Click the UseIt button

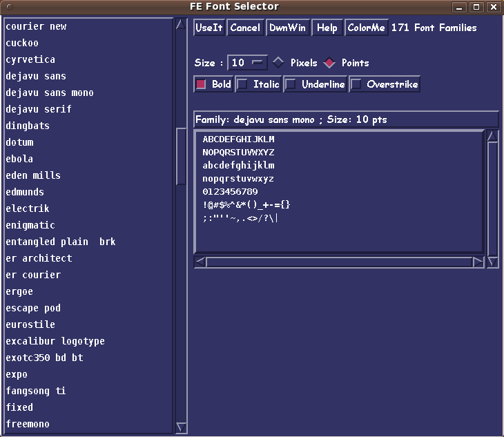209,28
